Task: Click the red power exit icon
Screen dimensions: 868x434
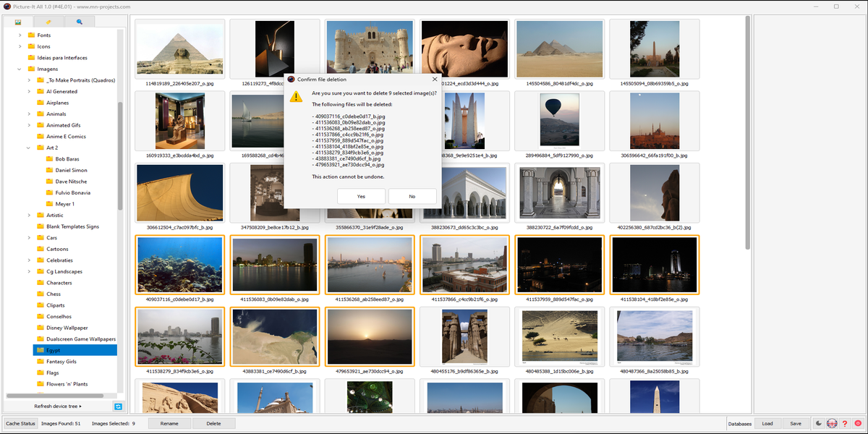Action: [857, 423]
